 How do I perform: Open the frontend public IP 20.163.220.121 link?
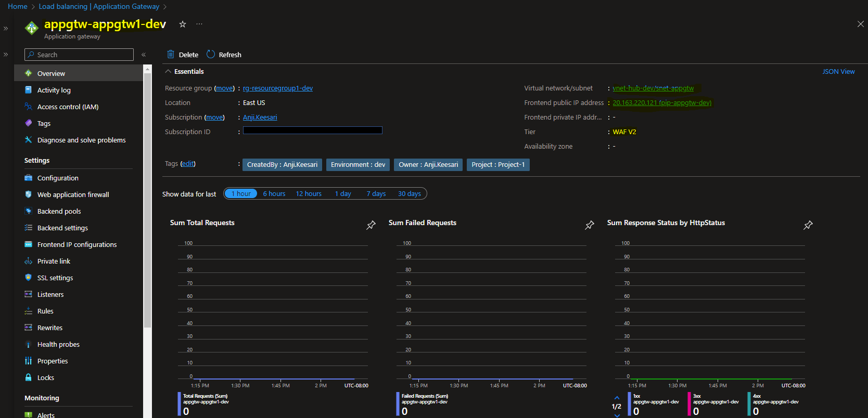pos(662,103)
